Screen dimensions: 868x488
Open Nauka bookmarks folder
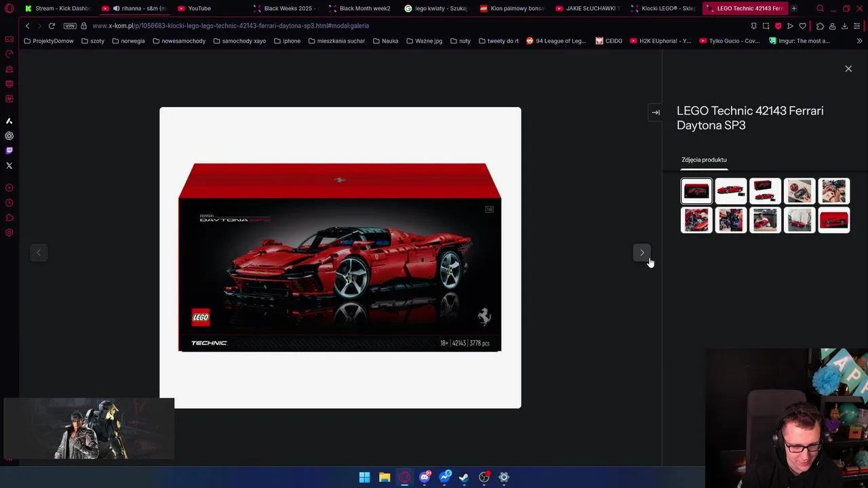pyautogui.click(x=386, y=41)
